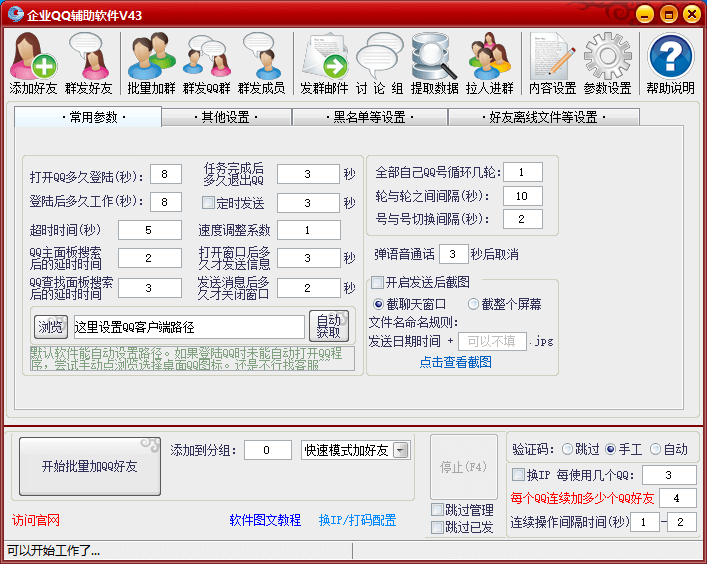This screenshot has height=564, width=707.
Task: Visit the 访问官网 link
Action: [x=36, y=520]
